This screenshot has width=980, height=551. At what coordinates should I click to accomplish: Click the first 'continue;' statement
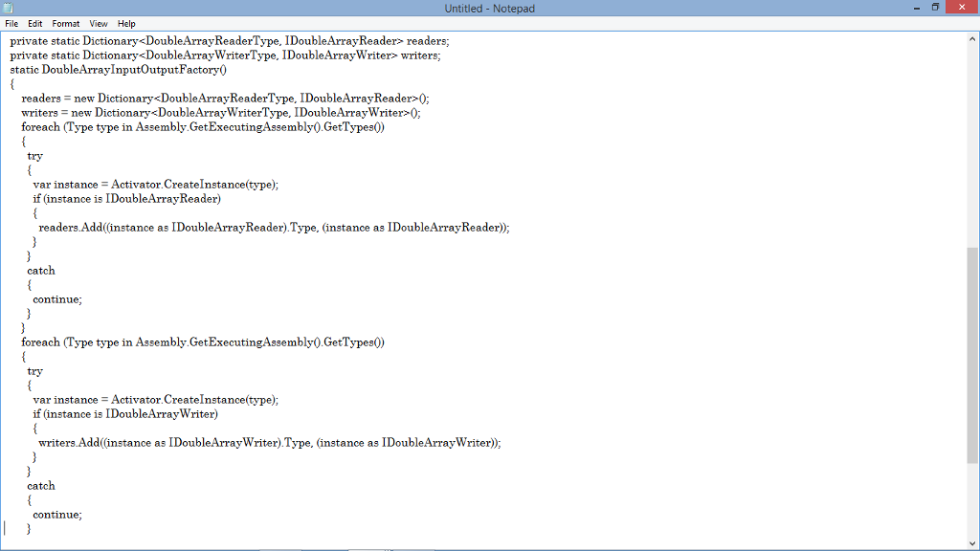(x=57, y=299)
